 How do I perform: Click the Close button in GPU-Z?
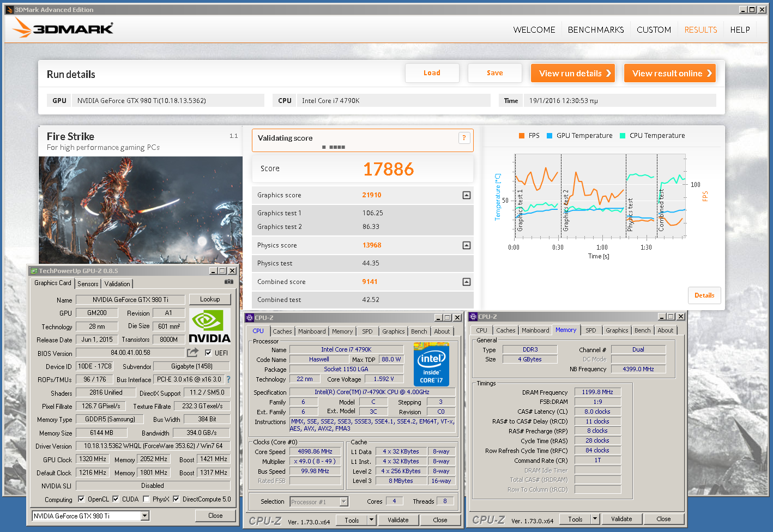[215, 516]
